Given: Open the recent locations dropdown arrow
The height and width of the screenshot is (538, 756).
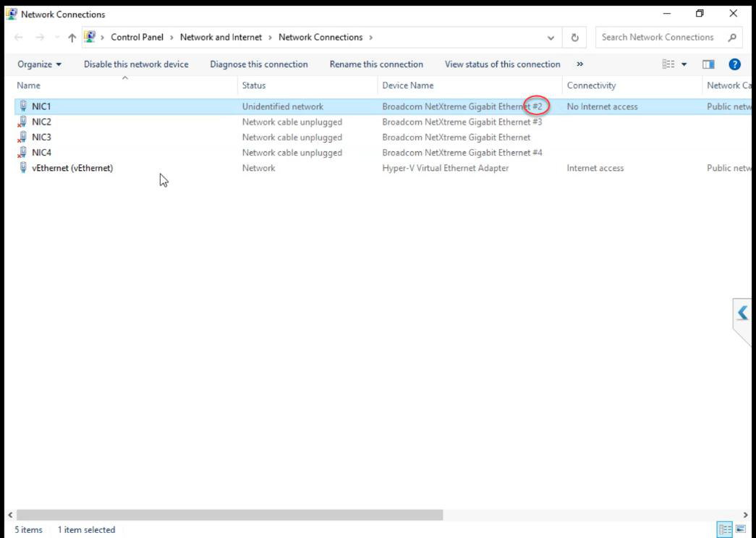Looking at the screenshot, I should [57, 37].
